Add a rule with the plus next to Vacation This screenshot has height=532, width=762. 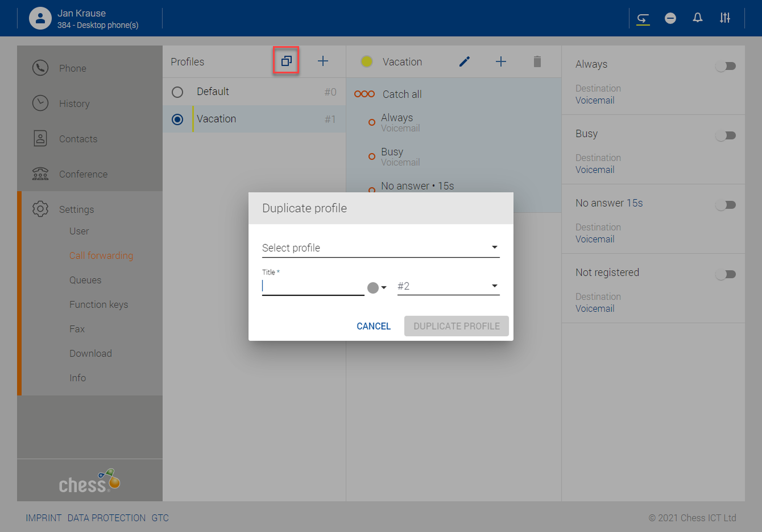pyautogui.click(x=501, y=61)
